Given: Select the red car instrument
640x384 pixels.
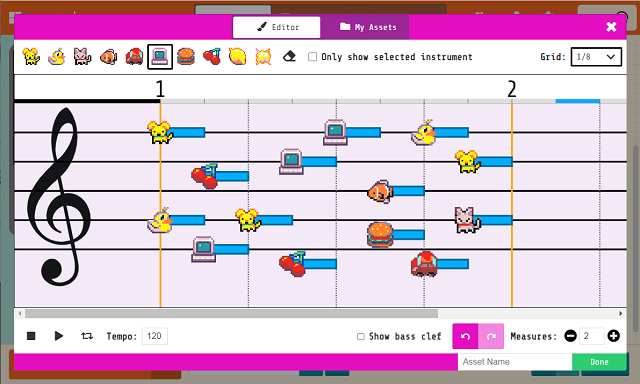Looking at the screenshot, I should pyautogui.click(x=134, y=56).
